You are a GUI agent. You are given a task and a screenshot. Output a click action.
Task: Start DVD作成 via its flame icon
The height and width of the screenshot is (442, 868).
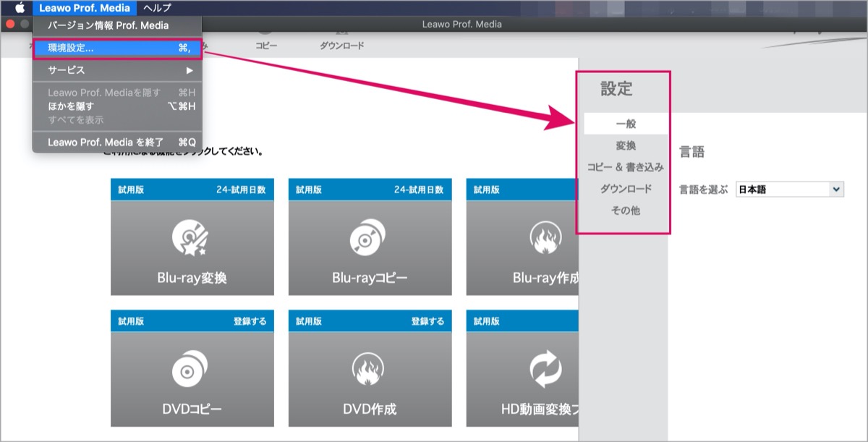(x=370, y=367)
